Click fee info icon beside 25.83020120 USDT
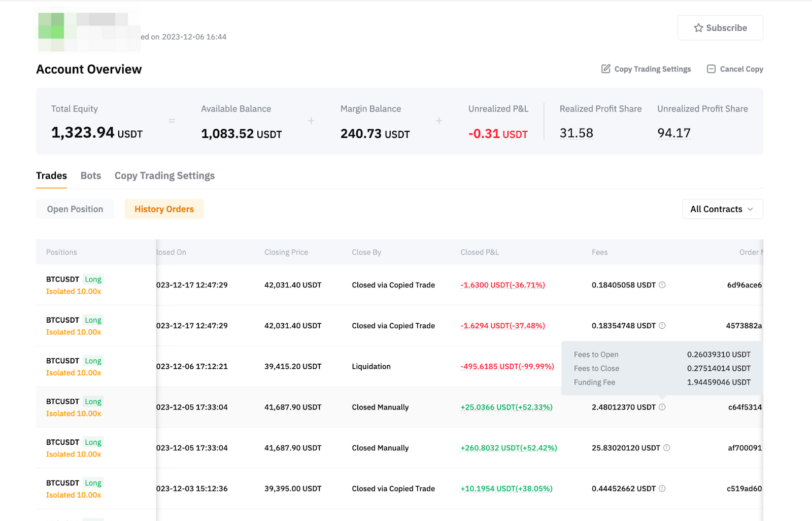The image size is (812, 521). [667, 448]
